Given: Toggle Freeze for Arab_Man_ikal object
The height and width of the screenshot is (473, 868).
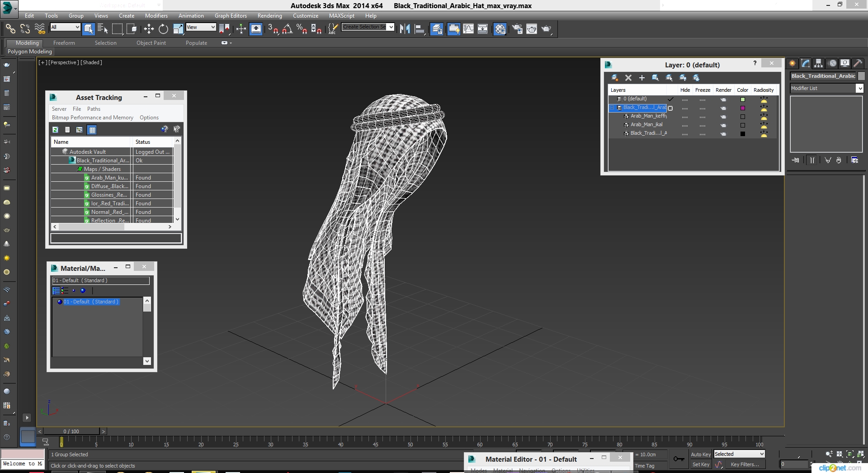Looking at the screenshot, I should pos(702,125).
